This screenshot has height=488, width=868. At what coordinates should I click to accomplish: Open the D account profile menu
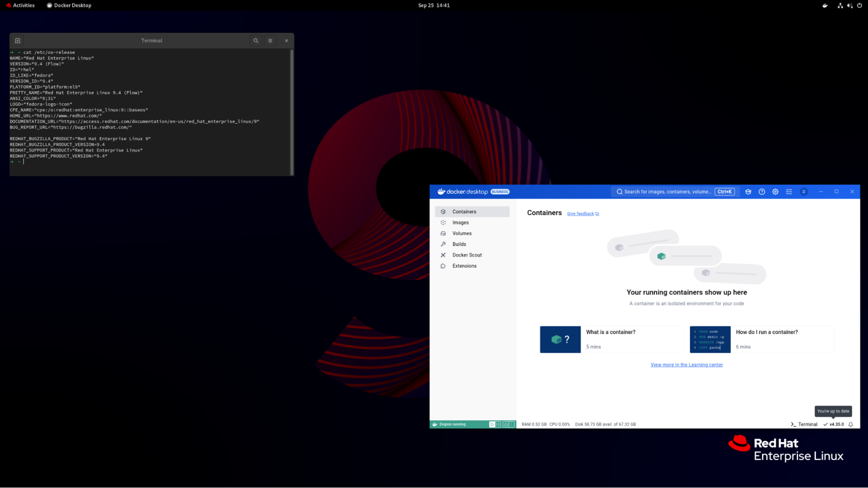803,191
